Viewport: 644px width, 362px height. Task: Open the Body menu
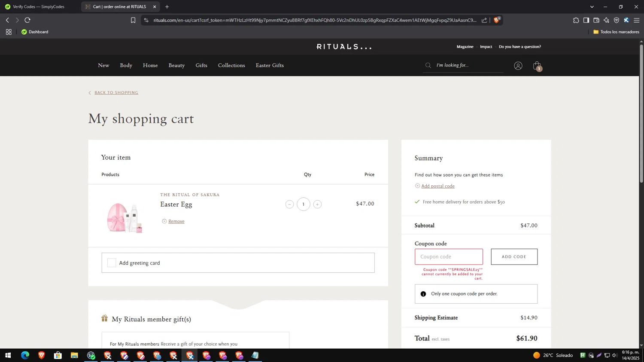point(126,65)
